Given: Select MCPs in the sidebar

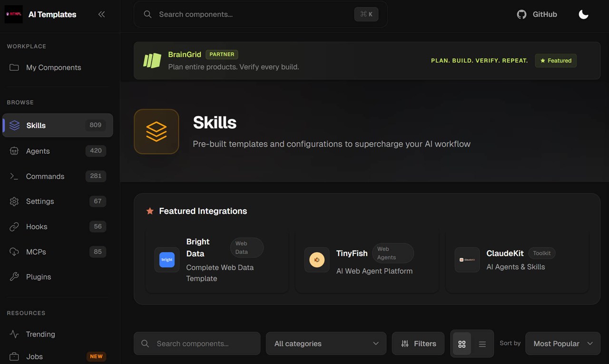Looking at the screenshot, I should (58, 252).
